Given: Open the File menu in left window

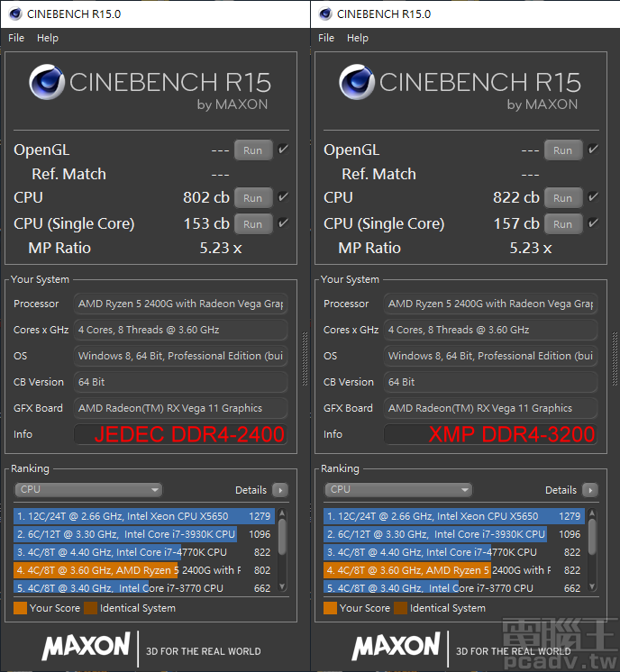Looking at the screenshot, I should coord(16,38).
